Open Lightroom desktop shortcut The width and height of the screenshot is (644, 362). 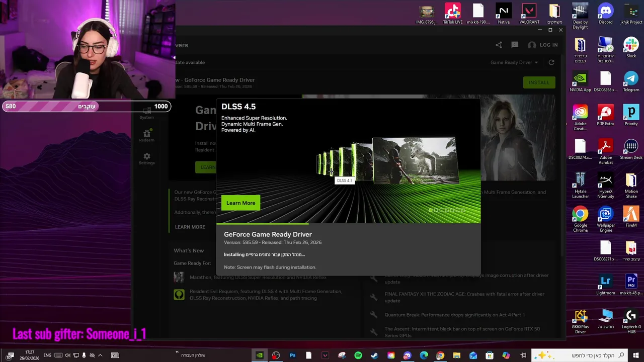606,285
